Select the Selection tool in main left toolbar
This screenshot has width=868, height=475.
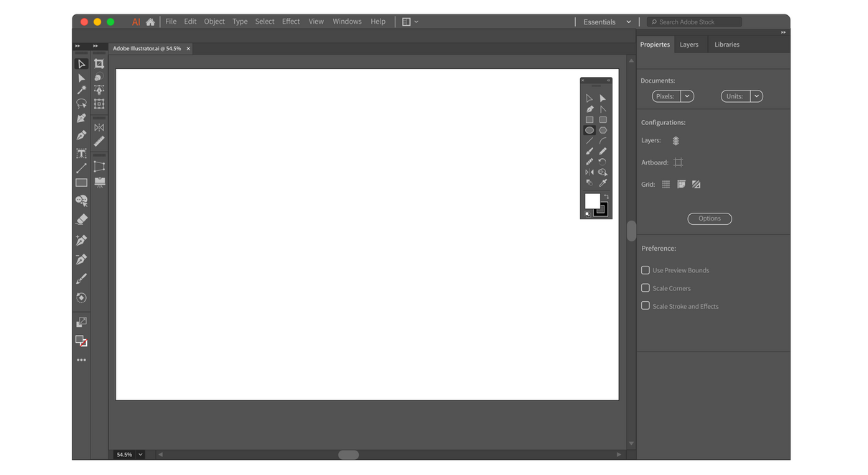[x=81, y=64]
